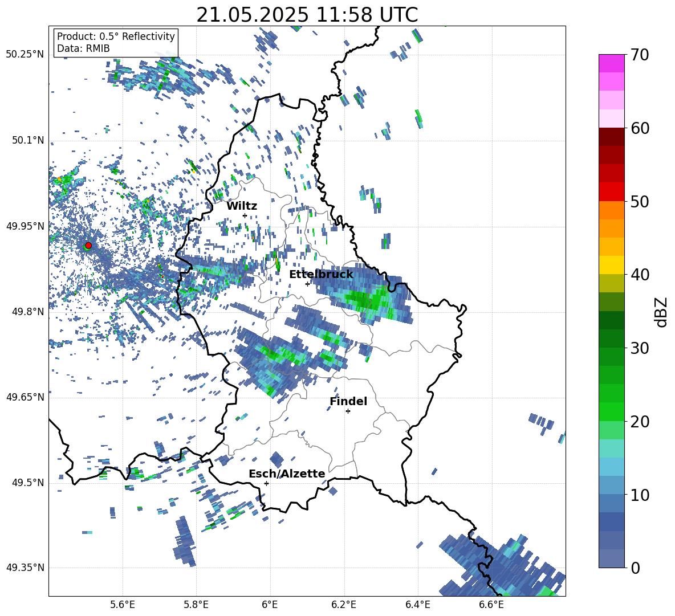Click the 50.25°N latitude label

(x=25, y=54)
